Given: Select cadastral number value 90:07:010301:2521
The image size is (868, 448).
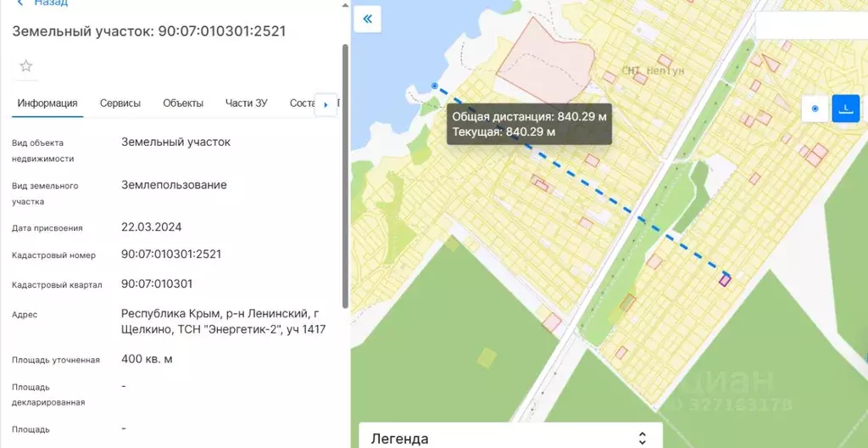Looking at the screenshot, I should [x=171, y=254].
